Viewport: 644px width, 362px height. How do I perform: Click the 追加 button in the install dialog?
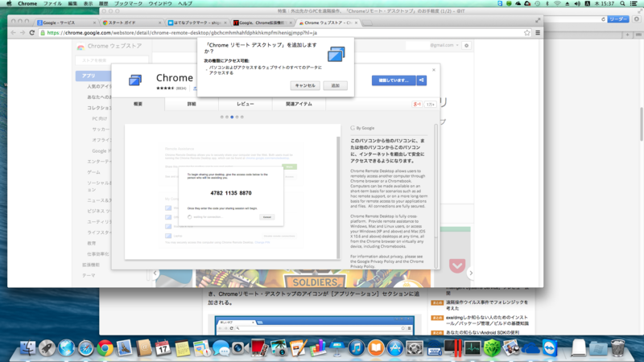[x=335, y=85]
